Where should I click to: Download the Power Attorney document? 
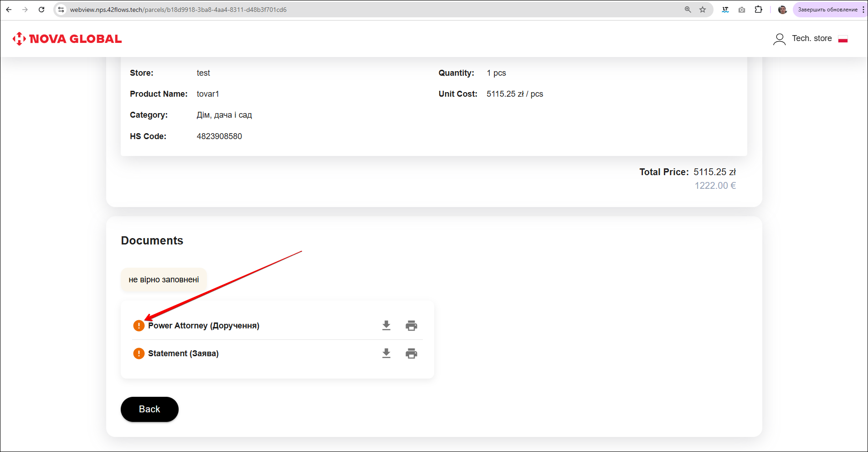pyautogui.click(x=386, y=326)
